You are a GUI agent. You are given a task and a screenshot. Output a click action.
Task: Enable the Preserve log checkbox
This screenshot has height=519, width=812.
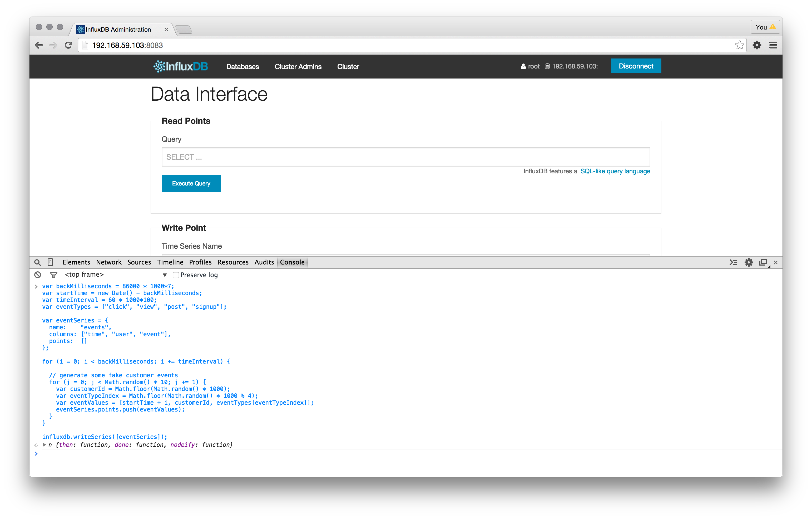pos(176,275)
